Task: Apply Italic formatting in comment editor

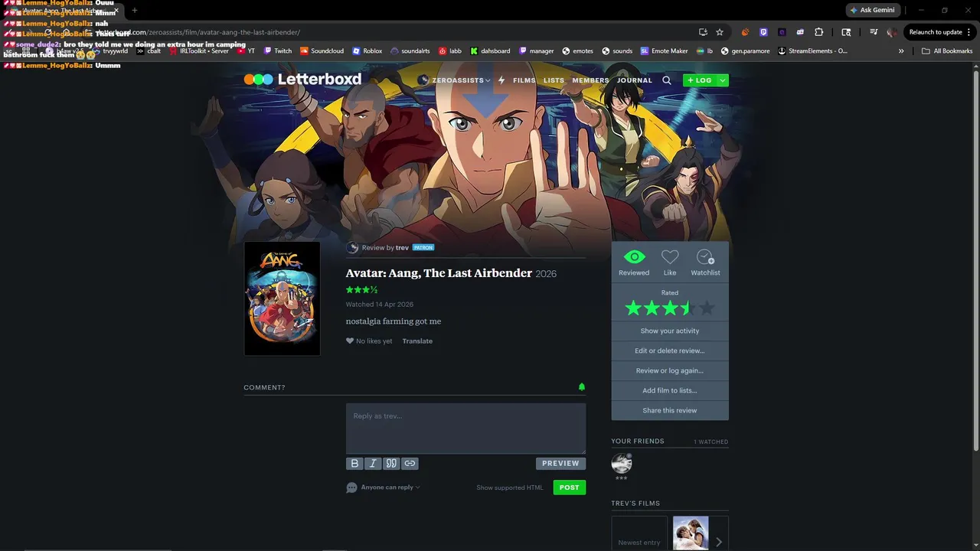Action: (373, 463)
